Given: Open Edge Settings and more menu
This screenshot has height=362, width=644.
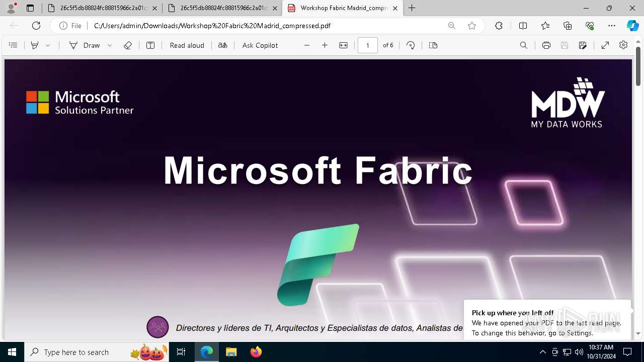Looking at the screenshot, I should pos(612,26).
